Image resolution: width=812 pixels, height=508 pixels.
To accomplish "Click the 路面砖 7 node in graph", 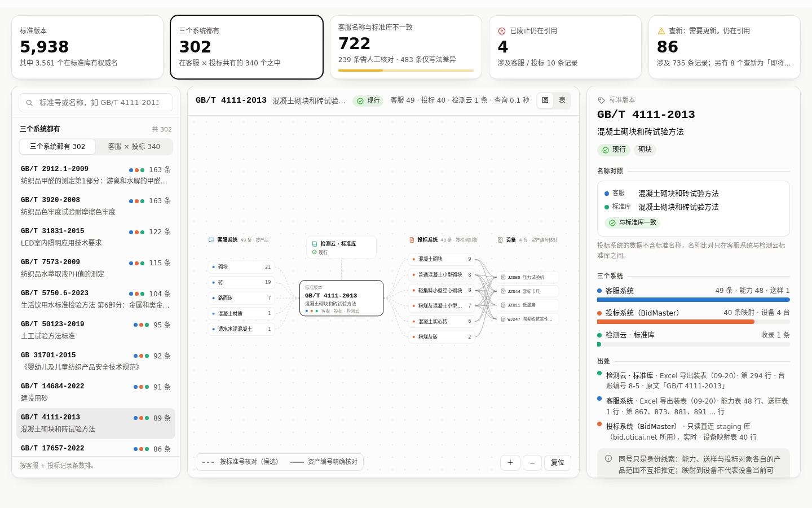I will click(241, 298).
